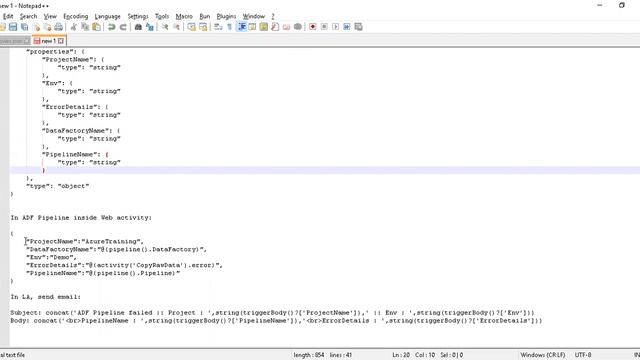Image resolution: width=640 pixels, height=360 pixels.
Task: Click the "properties": { line at top
Action: click(55, 52)
